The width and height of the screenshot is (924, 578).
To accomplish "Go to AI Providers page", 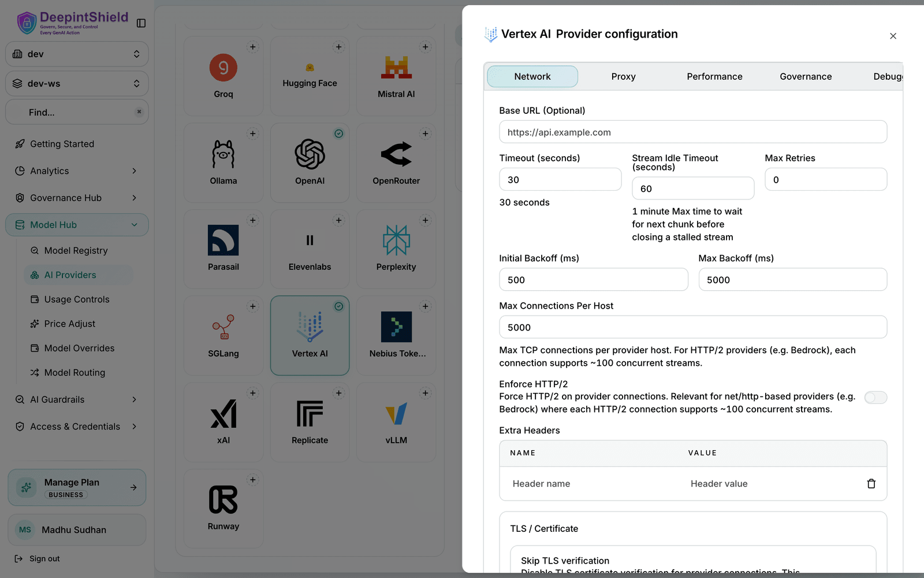I will (x=79, y=275).
